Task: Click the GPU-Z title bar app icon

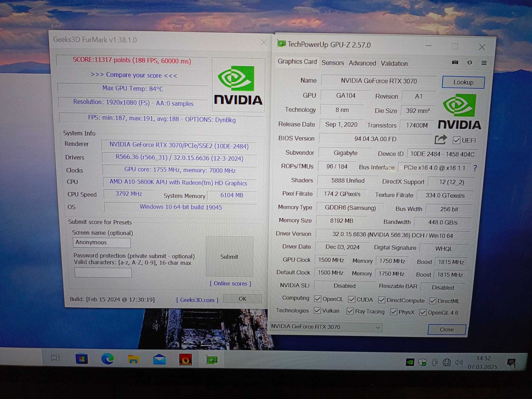Action: [281, 44]
